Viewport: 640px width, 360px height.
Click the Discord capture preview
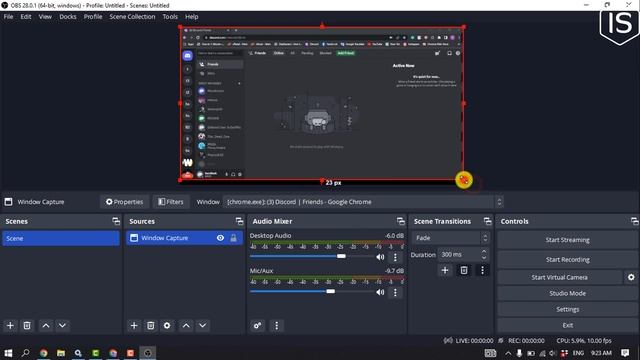point(322,103)
